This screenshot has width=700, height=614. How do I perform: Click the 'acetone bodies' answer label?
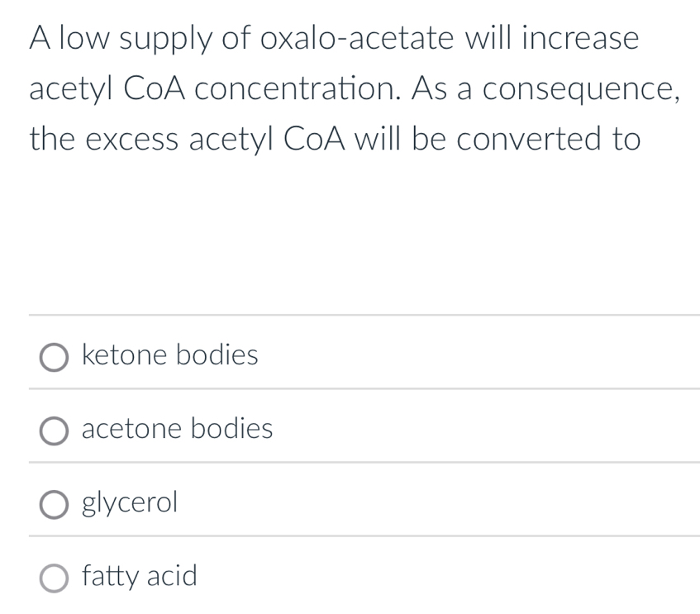pyautogui.click(x=177, y=429)
